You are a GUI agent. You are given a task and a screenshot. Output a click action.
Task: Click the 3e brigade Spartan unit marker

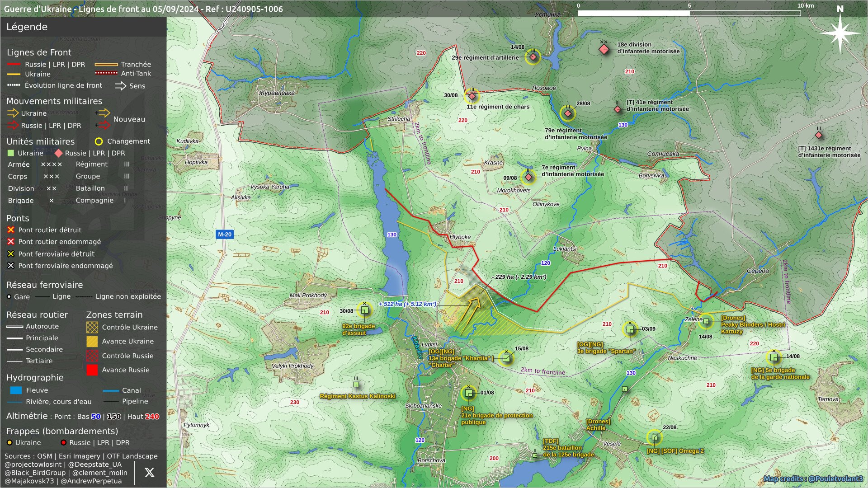coord(630,329)
